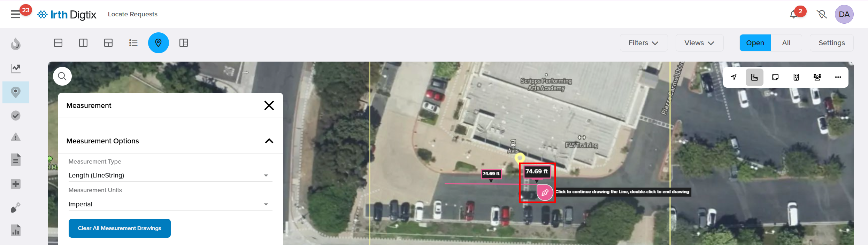Click Clear All Measurement Drawings button
This screenshot has height=245, width=868.
pyautogui.click(x=120, y=228)
